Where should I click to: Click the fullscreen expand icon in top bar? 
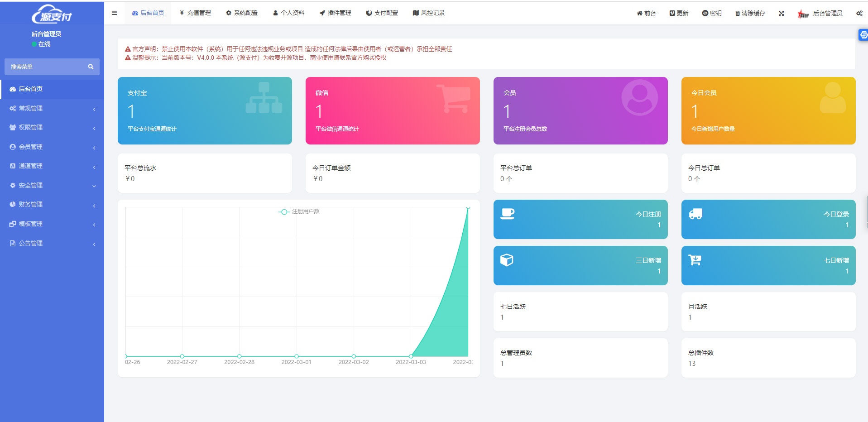(781, 13)
